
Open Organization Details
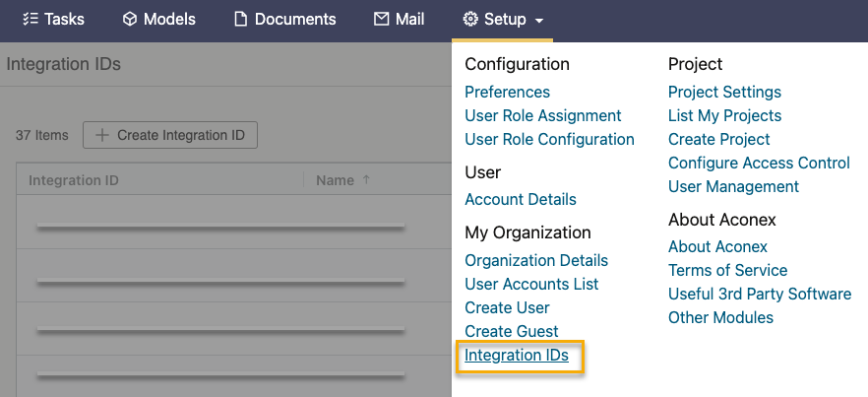(536, 260)
